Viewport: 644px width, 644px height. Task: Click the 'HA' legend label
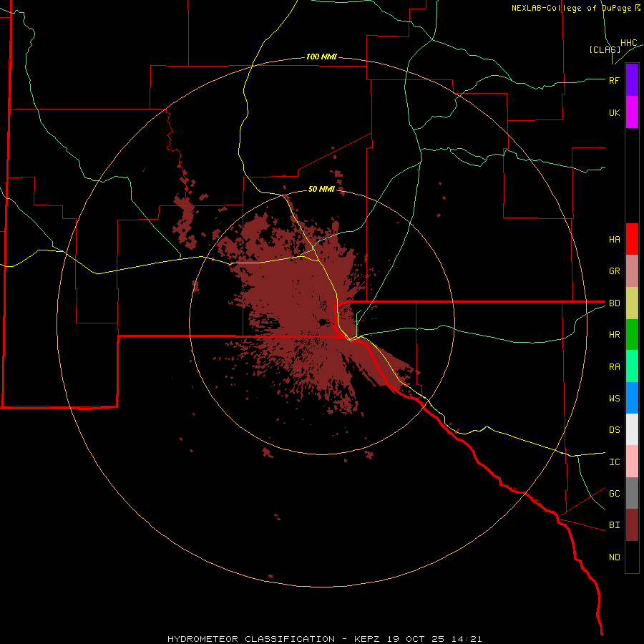tap(614, 240)
